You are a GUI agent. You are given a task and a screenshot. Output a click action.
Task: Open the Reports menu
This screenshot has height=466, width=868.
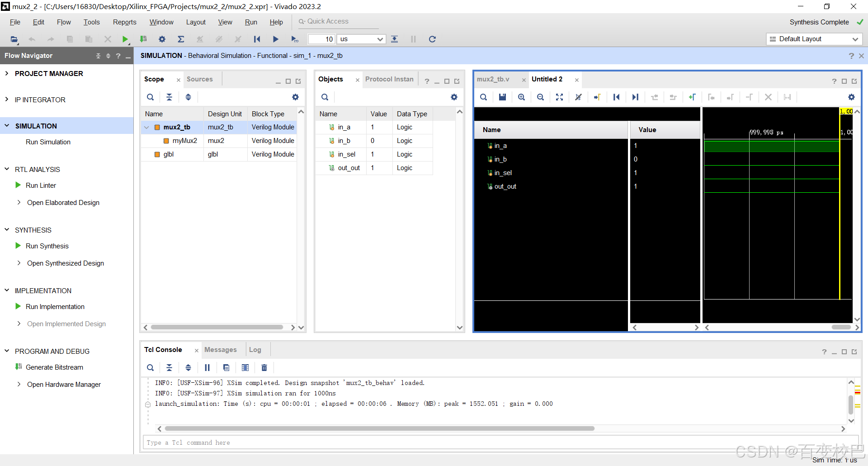point(124,22)
